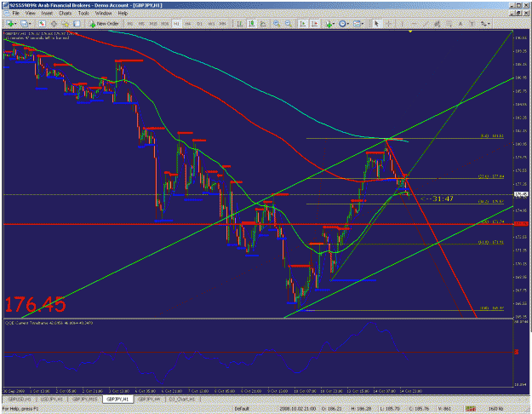Click the large red 176.45 price label
The image size is (532, 414).
pyautogui.click(x=35, y=304)
